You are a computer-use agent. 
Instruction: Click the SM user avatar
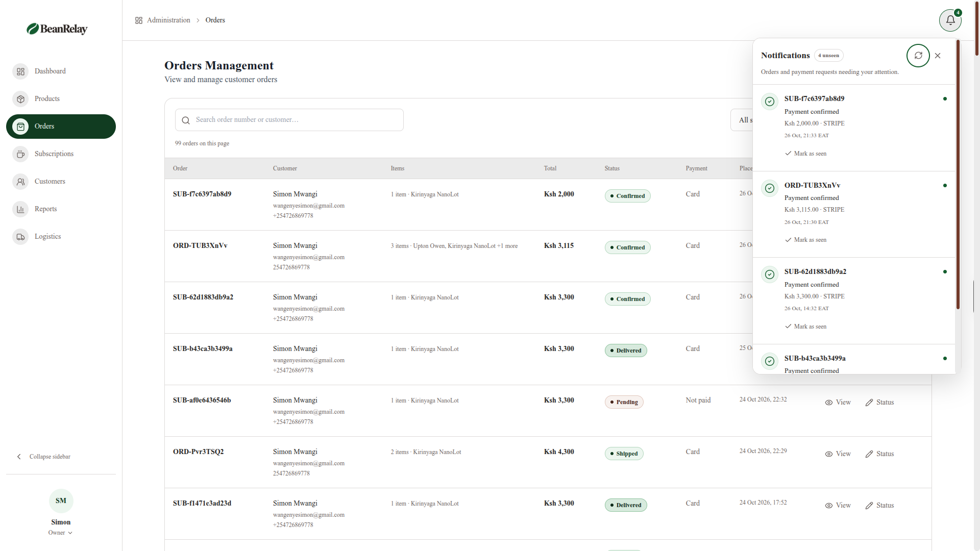61,501
